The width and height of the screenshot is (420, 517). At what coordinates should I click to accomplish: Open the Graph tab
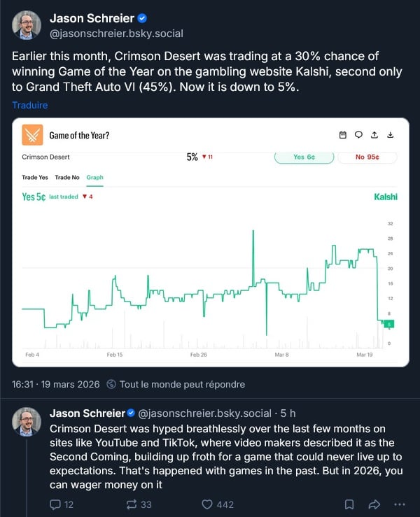[94, 178]
